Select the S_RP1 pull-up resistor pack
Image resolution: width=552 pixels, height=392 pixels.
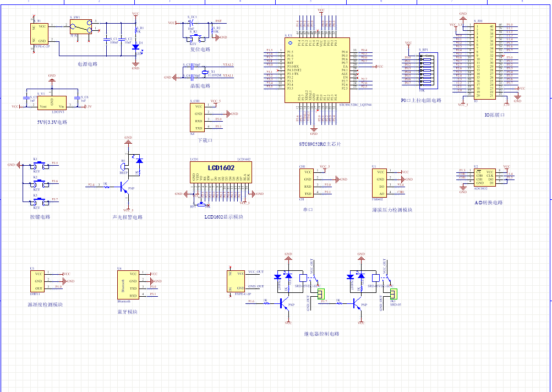[x=428, y=72]
